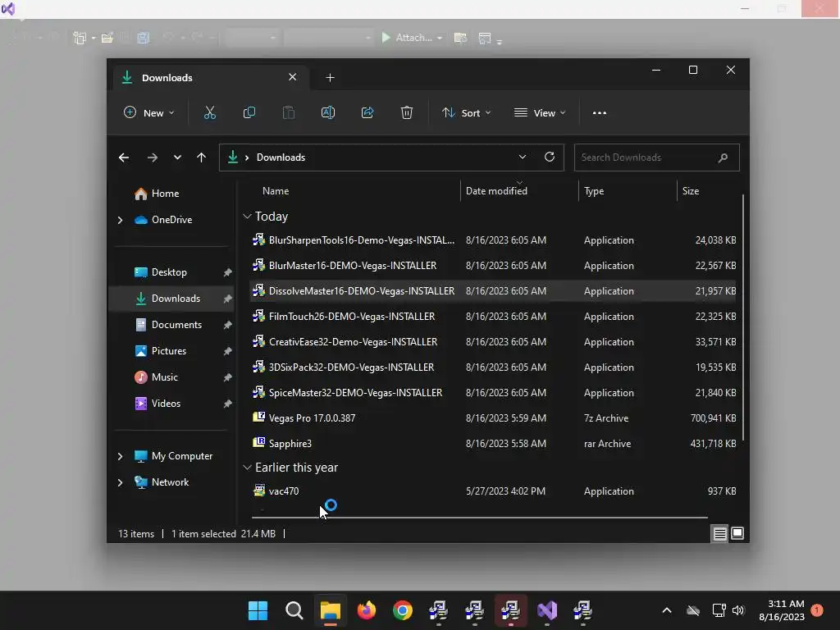The height and width of the screenshot is (630, 840).
Task: Expand the address bar history dropdown
Action: tap(523, 157)
